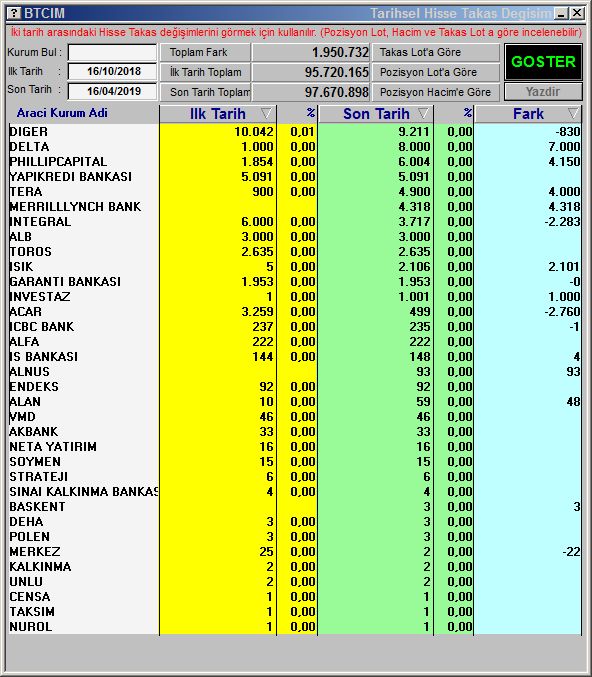Select the Pozisyon Hacim'e Göre option
The height and width of the screenshot is (677, 592).
[436, 92]
